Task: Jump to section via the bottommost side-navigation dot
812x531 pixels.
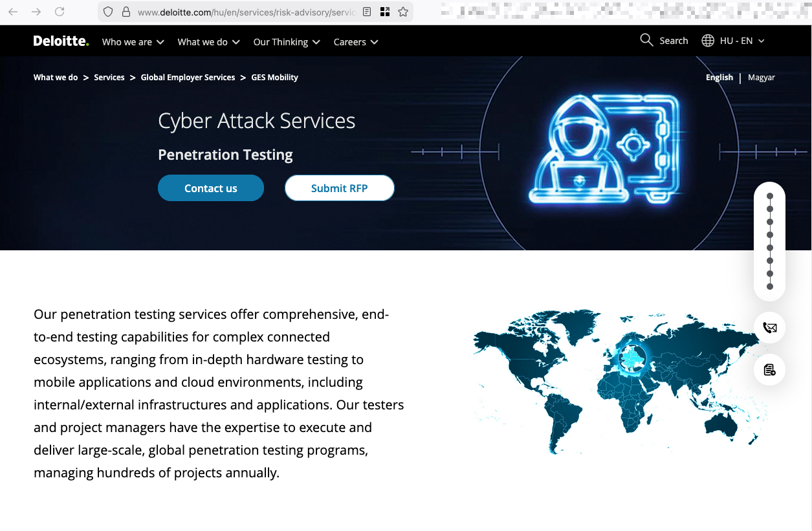Action: pyautogui.click(x=770, y=287)
